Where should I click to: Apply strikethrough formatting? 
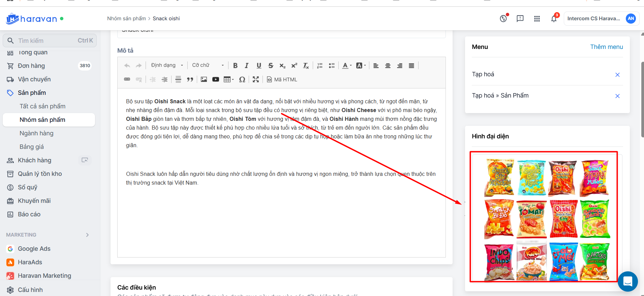pyautogui.click(x=271, y=65)
